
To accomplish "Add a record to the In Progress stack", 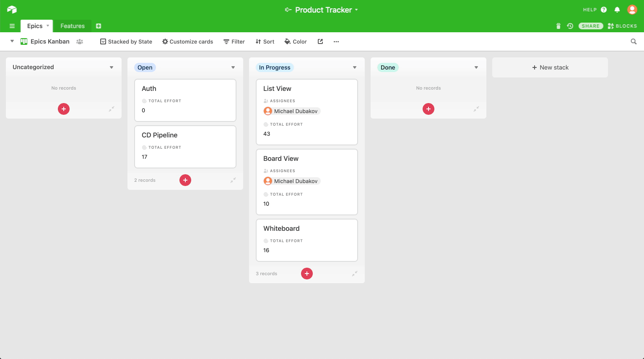I will 306,273.
